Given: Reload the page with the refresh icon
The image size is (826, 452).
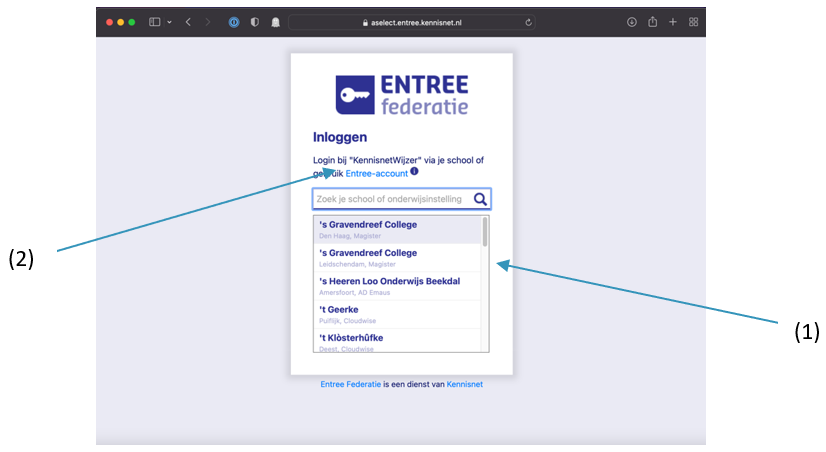Looking at the screenshot, I should (x=528, y=22).
